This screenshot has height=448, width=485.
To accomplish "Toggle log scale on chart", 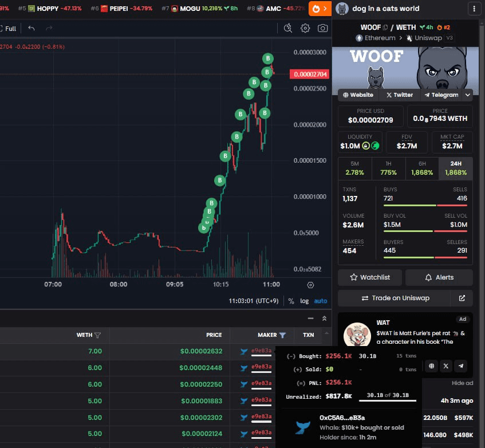I will (x=305, y=301).
